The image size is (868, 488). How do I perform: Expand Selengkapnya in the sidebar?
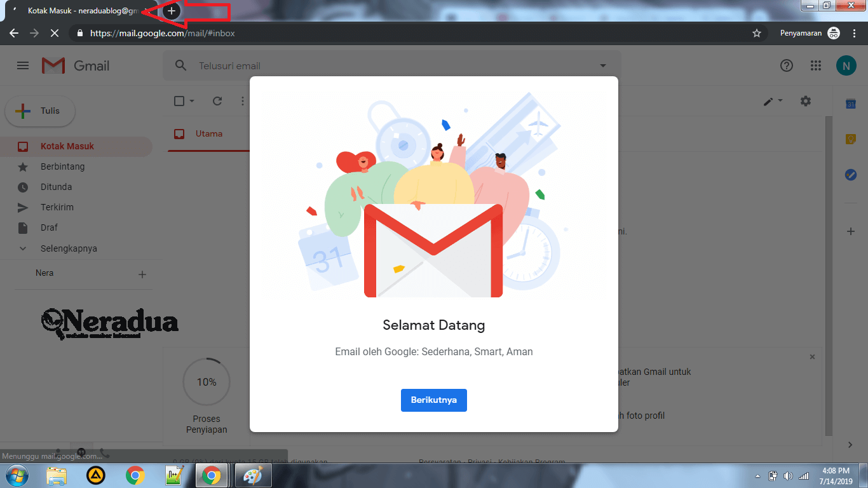69,248
